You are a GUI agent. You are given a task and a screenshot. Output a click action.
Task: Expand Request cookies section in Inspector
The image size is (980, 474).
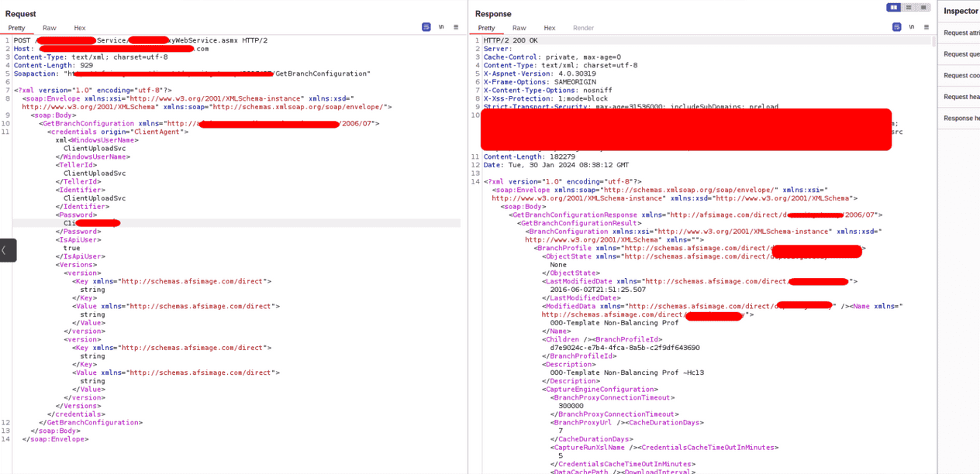(961, 75)
